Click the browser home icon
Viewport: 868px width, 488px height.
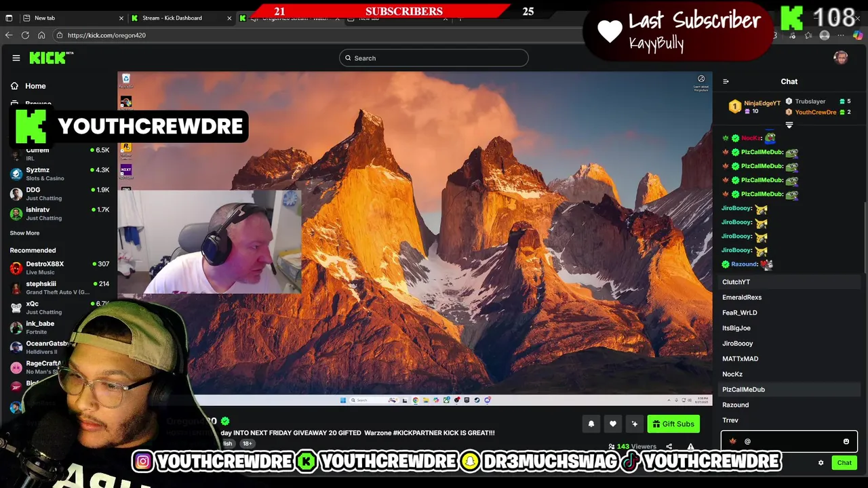(x=41, y=35)
